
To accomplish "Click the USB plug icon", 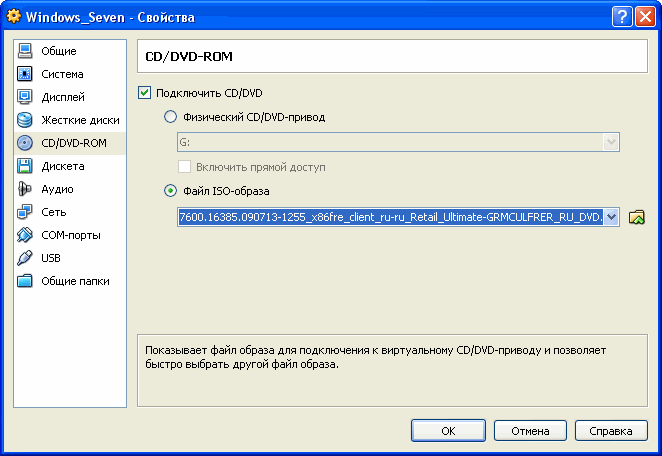I will [25, 258].
